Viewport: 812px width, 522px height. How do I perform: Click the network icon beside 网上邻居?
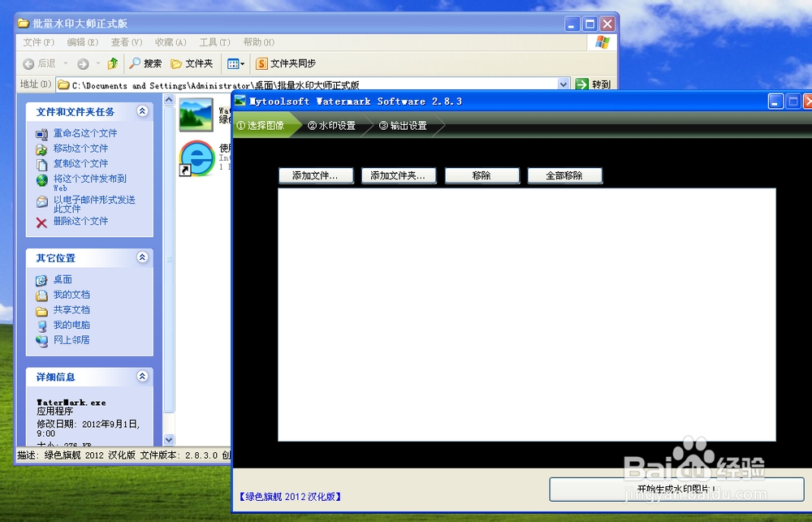point(41,341)
